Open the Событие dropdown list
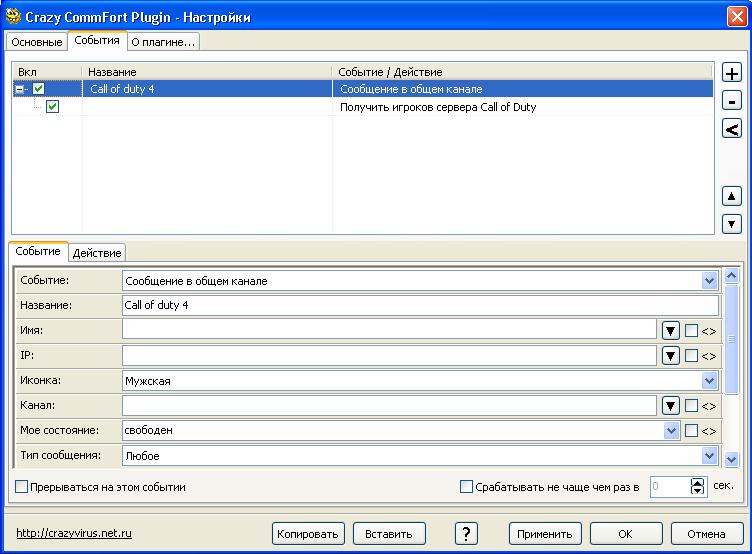The width and height of the screenshot is (752, 554). 709,281
